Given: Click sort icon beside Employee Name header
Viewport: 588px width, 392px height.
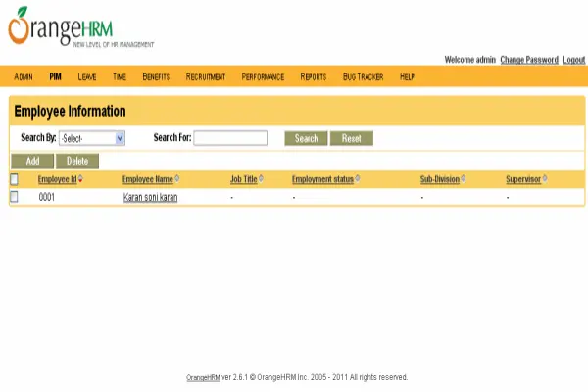Looking at the screenshot, I should click(x=177, y=179).
